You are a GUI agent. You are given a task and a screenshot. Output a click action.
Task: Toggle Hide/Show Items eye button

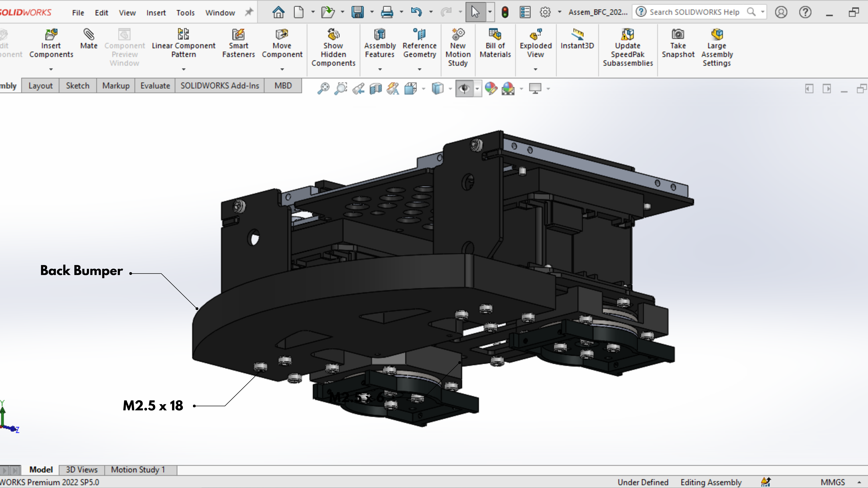pyautogui.click(x=464, y=89)
